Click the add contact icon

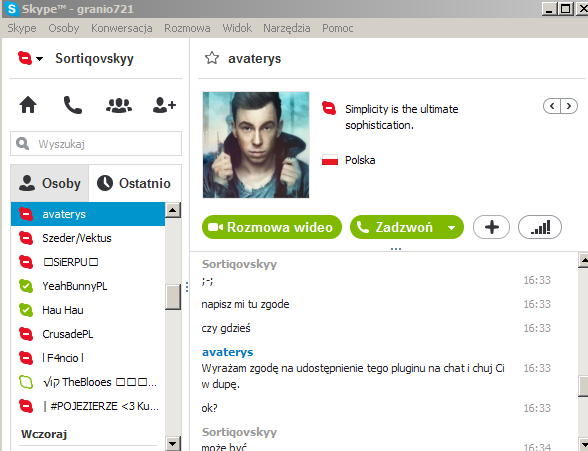click(x=164, y=105)
